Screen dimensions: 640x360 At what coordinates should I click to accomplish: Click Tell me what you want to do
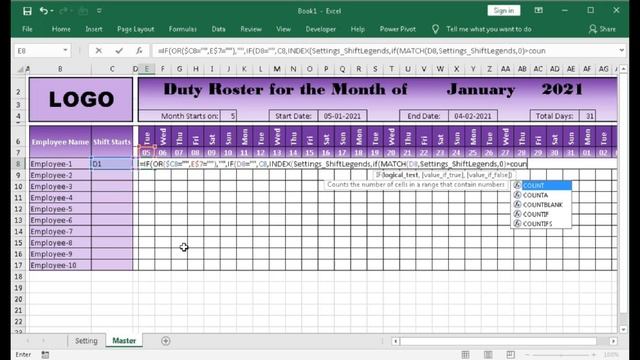point(489,29)
